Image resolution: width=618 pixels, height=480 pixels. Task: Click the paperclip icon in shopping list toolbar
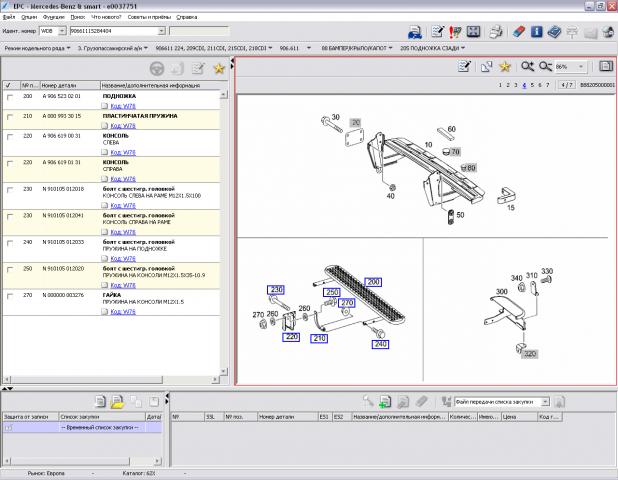422,402
